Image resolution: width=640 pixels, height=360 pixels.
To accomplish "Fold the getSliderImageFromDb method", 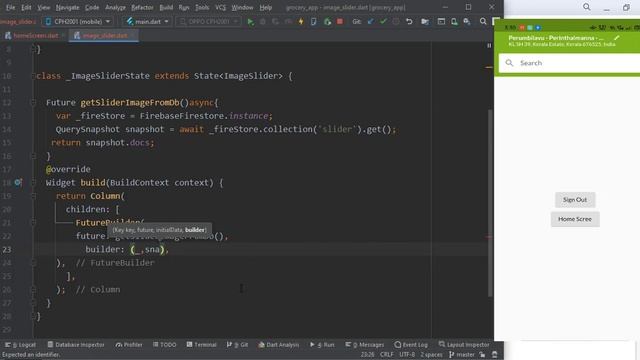I will coord(34,103).
